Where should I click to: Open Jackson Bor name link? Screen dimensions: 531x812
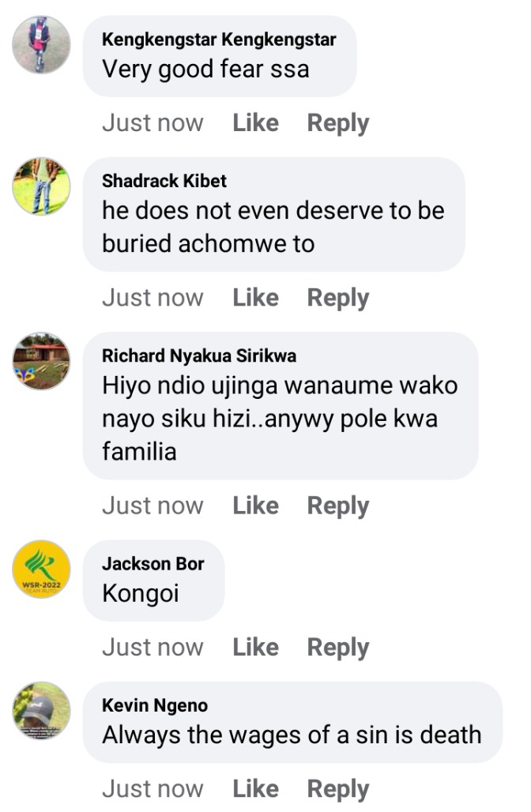click(153, 563)
